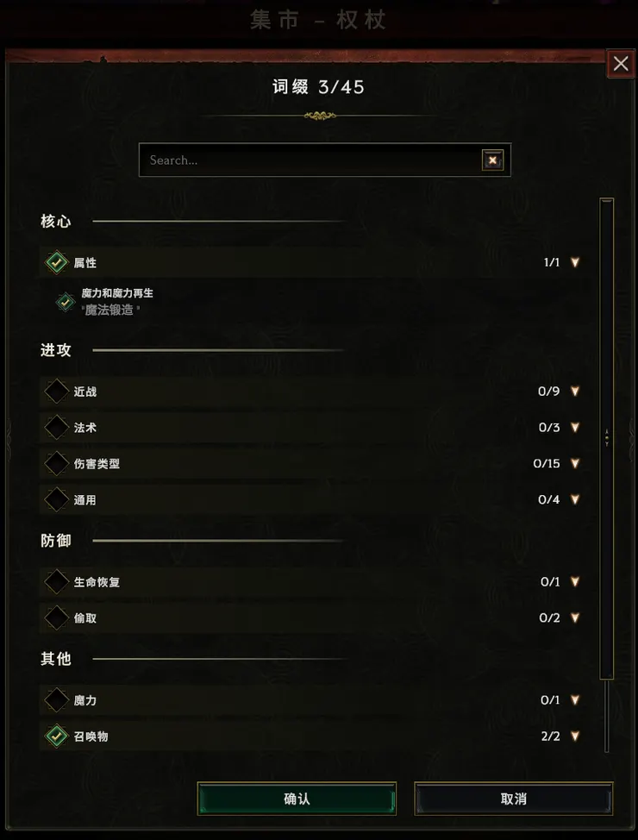Click the 防御 section header
The image size is (638, 840).
[56, 541]
